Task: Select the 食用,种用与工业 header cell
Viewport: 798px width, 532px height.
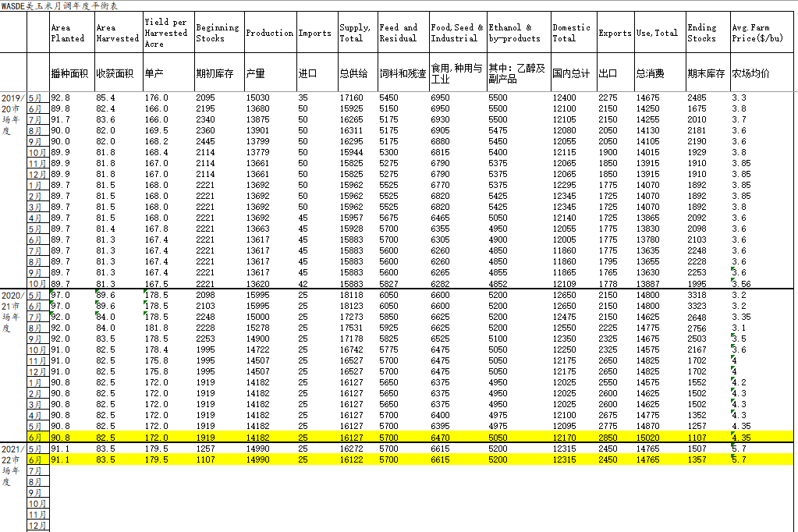Action: coord(456,73)
